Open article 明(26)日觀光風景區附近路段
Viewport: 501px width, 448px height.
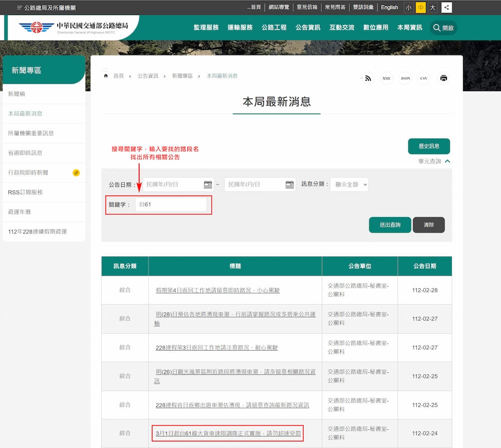tap(235, 376)
